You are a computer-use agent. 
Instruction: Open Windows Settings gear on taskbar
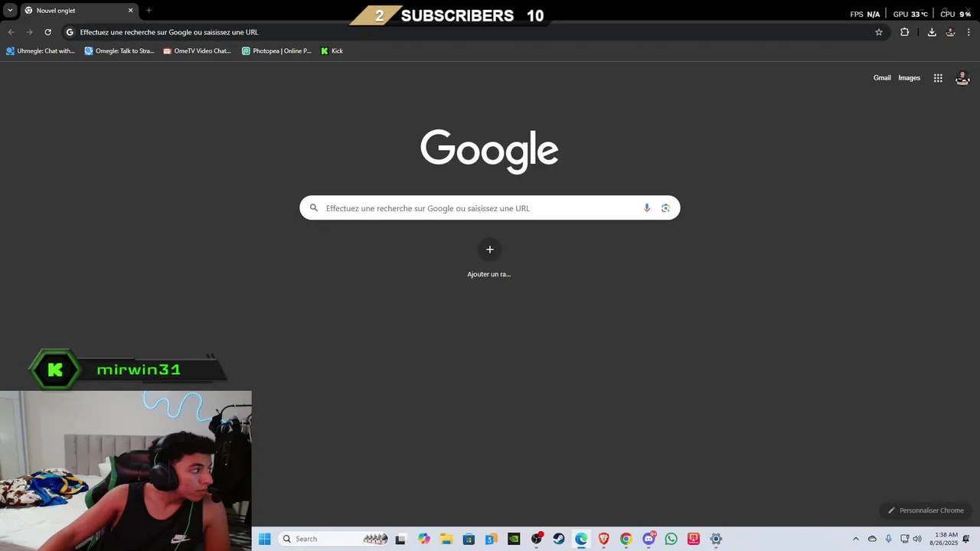point(716,539)
